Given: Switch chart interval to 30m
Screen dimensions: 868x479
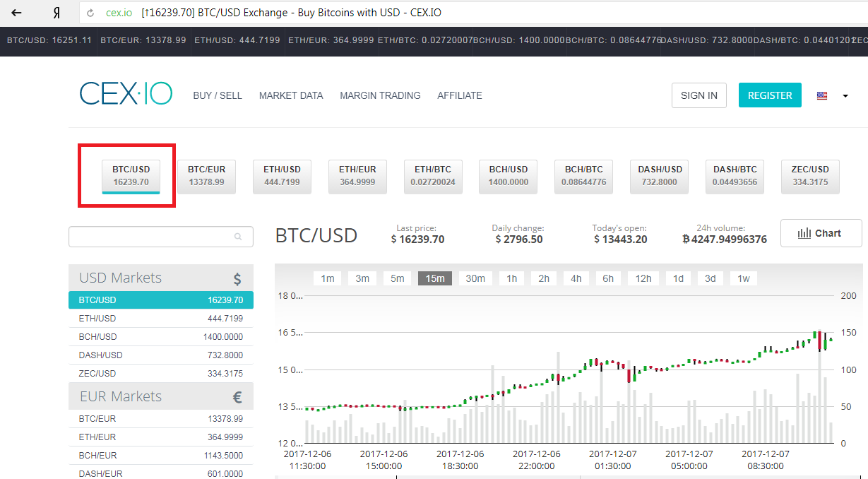Looking at the screenshot, I should (x=475, y=278).
